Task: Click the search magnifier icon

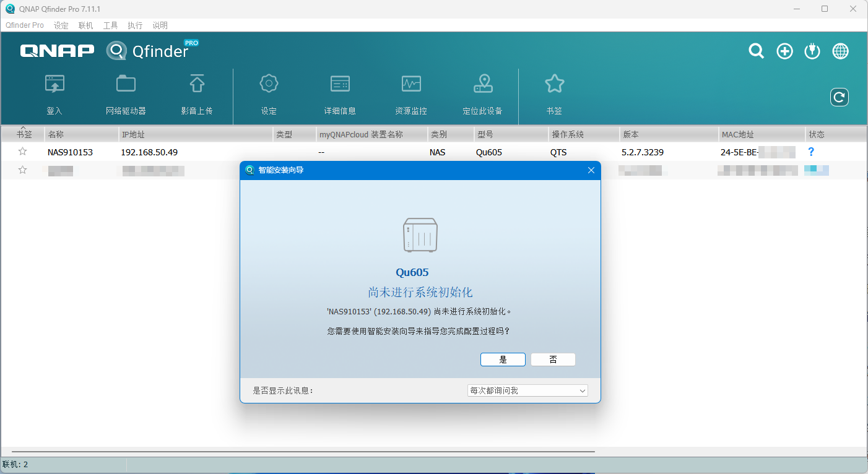Action: coord(756,51)
